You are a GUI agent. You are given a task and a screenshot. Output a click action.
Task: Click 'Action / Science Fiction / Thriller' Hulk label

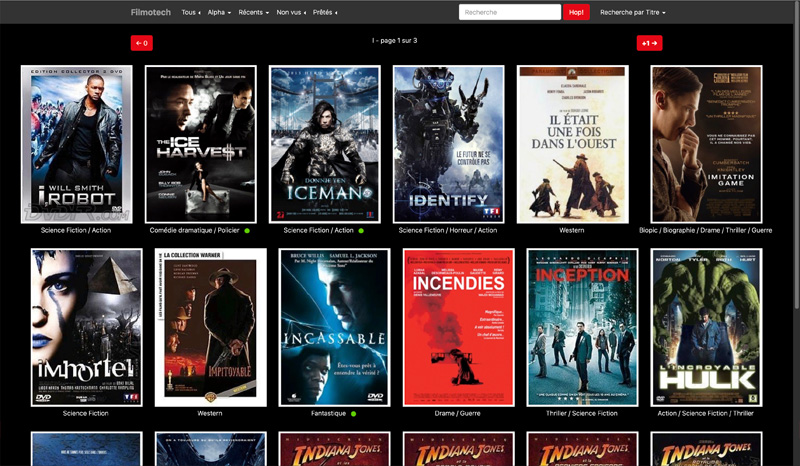pos(706,413)
